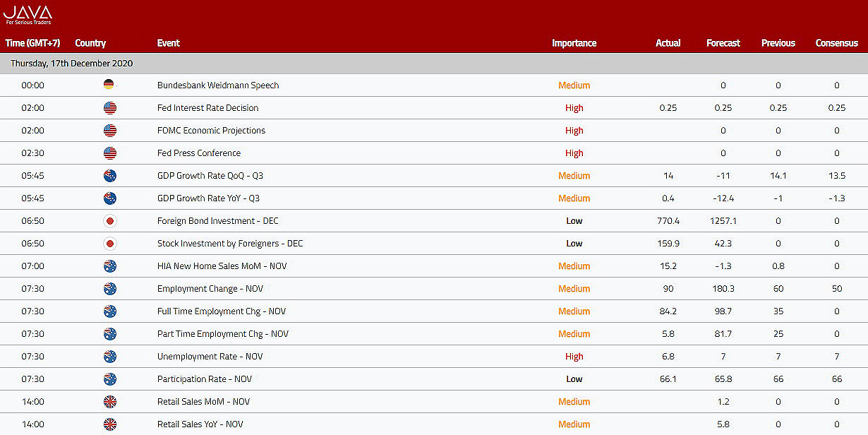868x435 pixels.
Task: Select the Participation Rate - NOV row
Action: 204,379
